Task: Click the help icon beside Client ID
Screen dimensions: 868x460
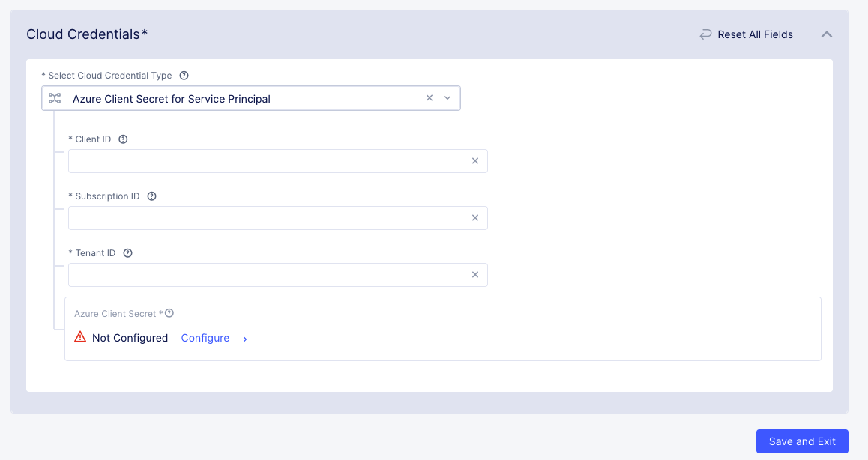Action: (123, 139)
